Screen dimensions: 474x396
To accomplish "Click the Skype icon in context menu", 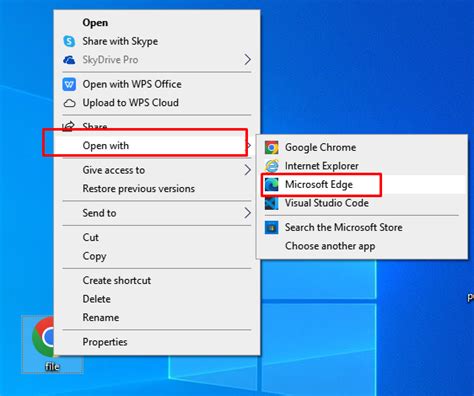I will click(69, 41).
